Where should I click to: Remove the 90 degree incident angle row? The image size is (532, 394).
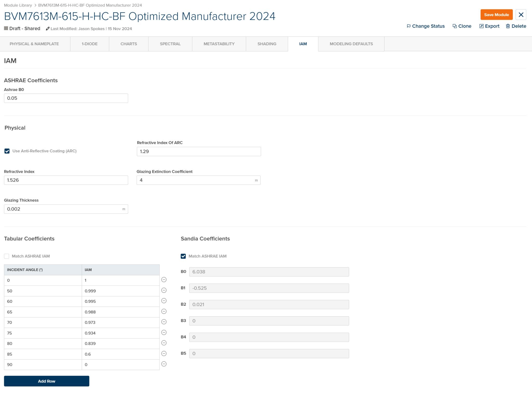pyautogui.click(x=164, y=364)
